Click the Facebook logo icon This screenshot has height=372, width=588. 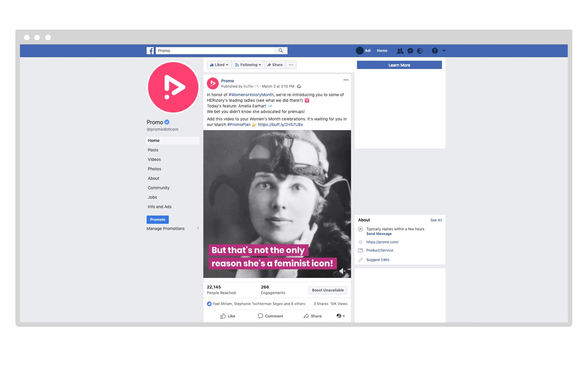coord(150,51)
